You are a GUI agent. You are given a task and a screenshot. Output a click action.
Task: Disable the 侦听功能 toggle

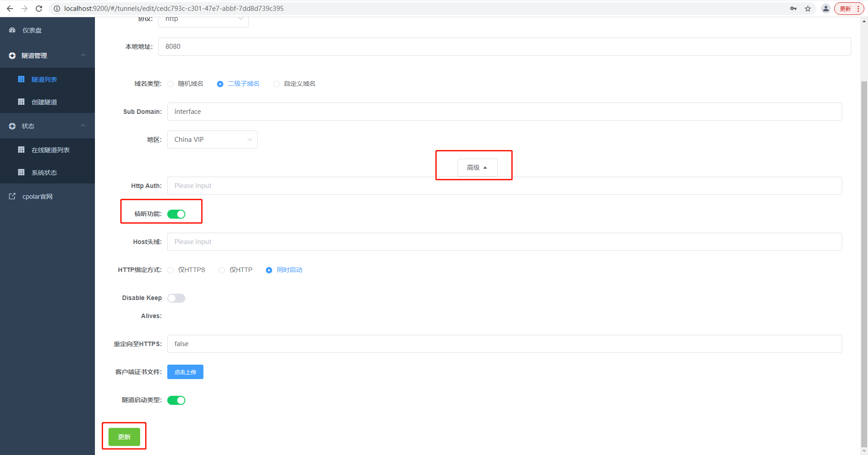click(x=176, y=214)
